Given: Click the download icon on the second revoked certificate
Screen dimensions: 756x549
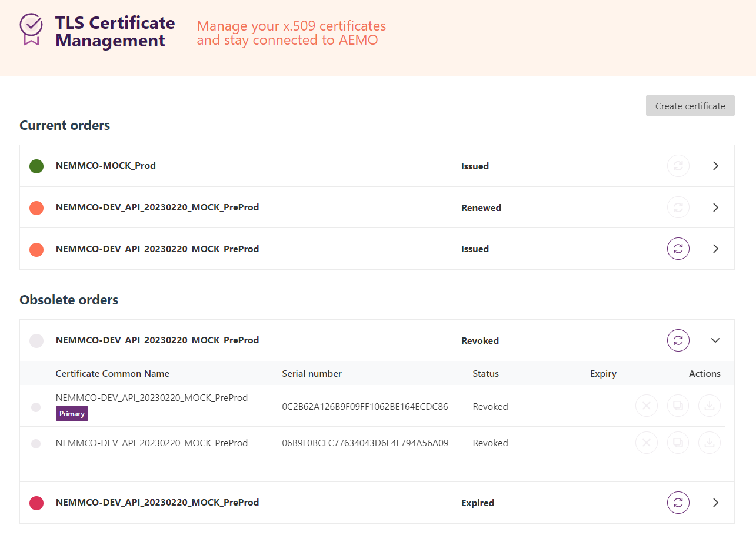Looking at the screenshot, I should coord(710,443).
